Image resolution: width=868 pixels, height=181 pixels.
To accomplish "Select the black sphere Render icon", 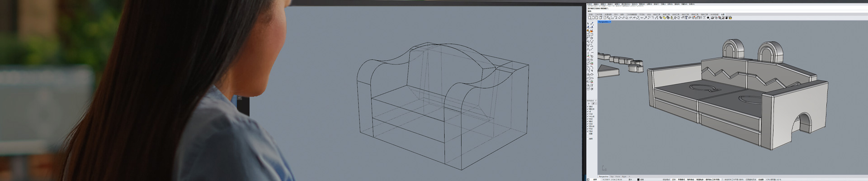I will point(708,18).
